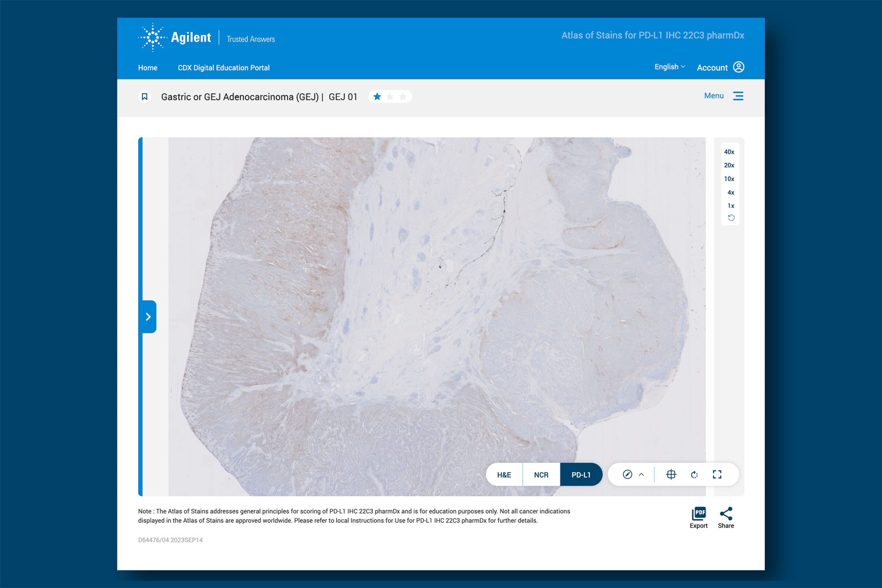This screenshot has height=588, width=882.
Task: Open the English language dropdown
Action: [x=669, y=67]
